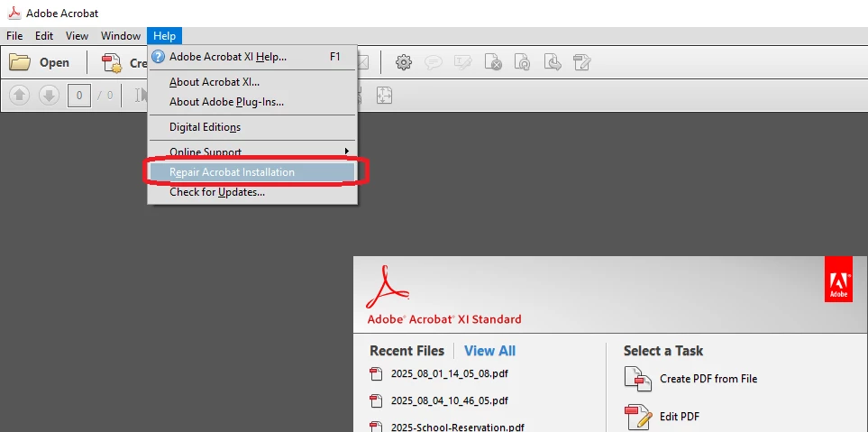The height and width of the screenshot is (432, 868).
Task: Click the red Adobe logo badge
Action: point(838,280)
